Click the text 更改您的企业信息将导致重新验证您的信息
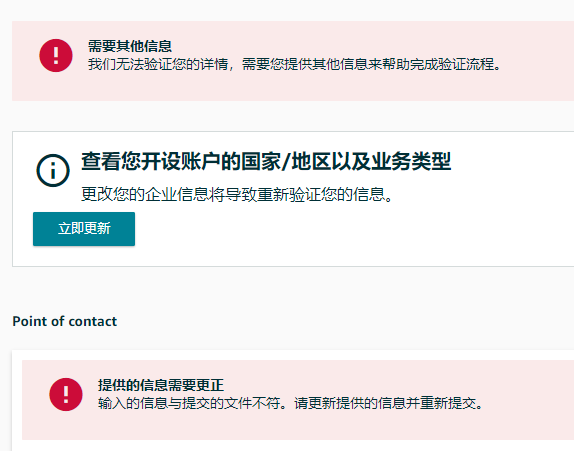Screen dimensions: 574x451 coord(237,194)
